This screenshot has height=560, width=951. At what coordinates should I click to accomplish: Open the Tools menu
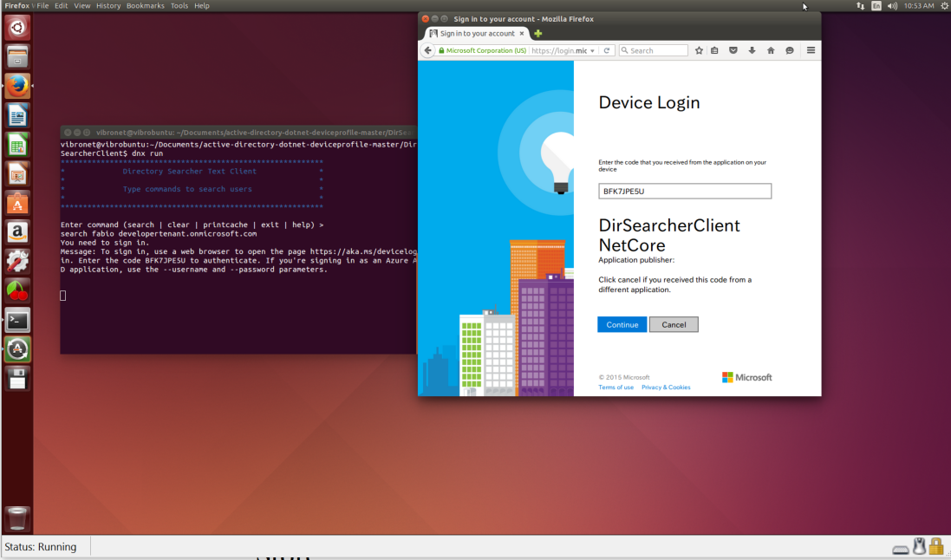tap(179, 5)
